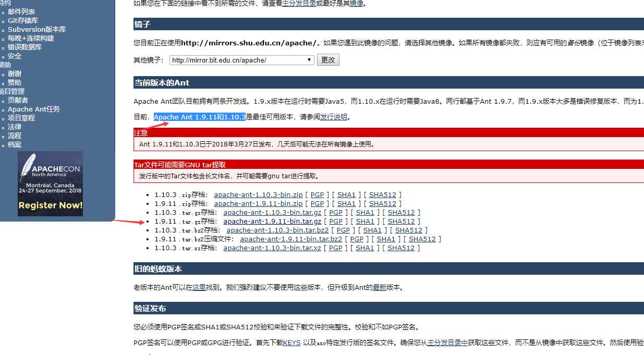Download apache-ant-1.9.11-bin.zip
The width and height of the screenshot is (644, 355).
258,204
